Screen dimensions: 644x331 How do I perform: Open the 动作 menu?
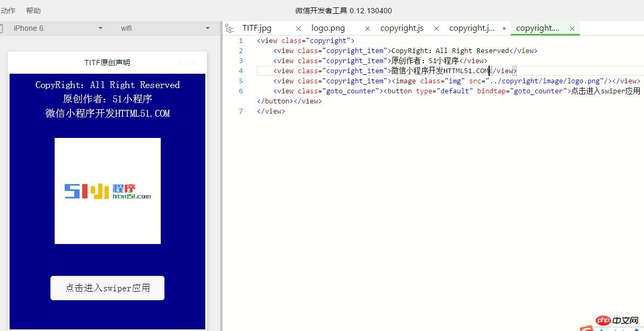[x=8, y=10]
